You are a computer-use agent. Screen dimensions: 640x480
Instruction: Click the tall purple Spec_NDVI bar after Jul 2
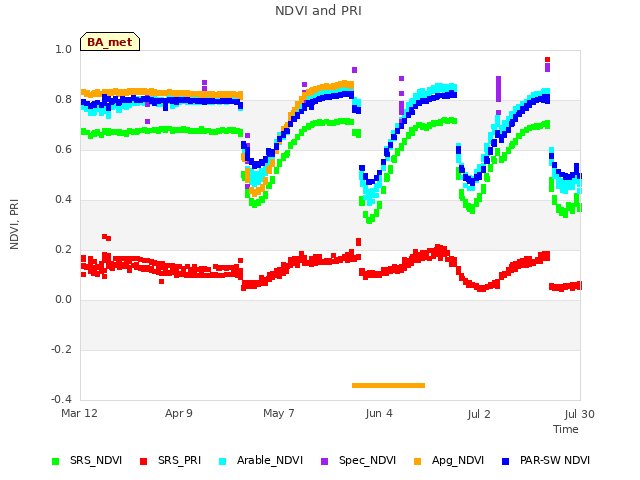click(498, 89)
